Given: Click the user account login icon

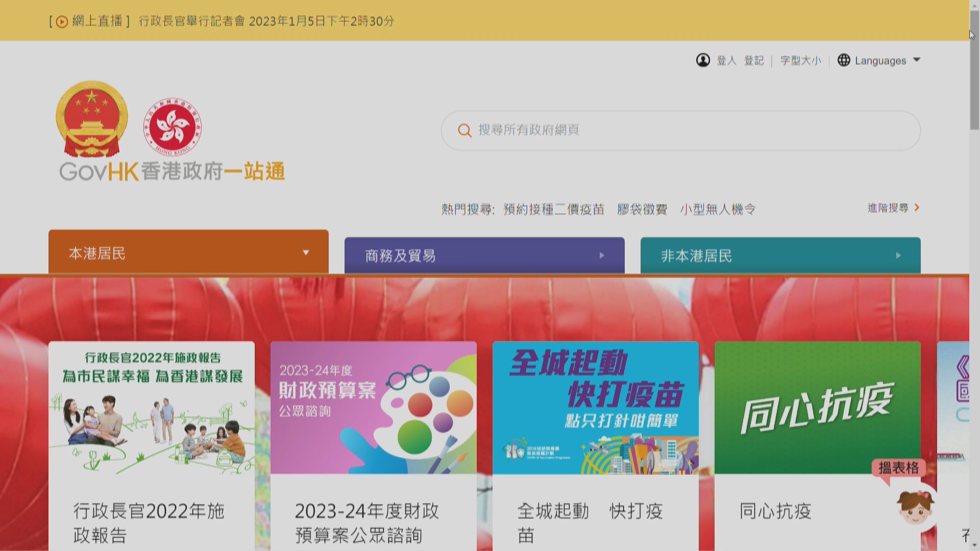Looking at the screenshot, I should (703, 60).
